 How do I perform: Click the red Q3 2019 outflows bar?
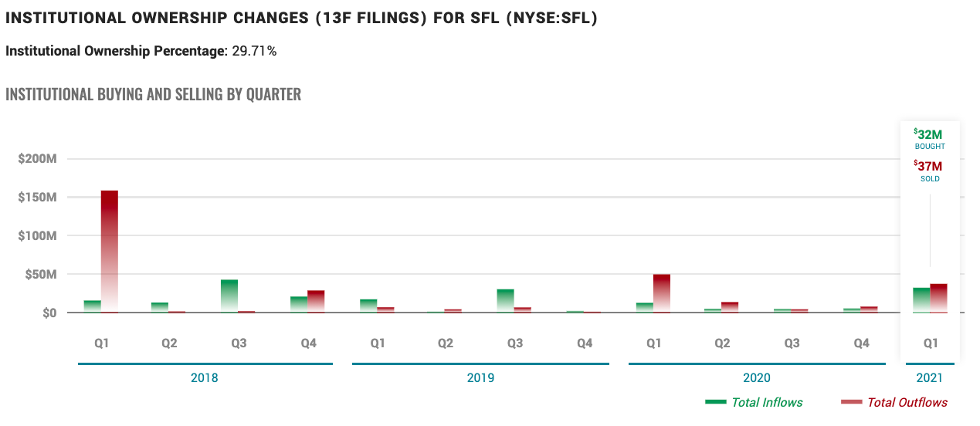pyautogui.click(x=523, y=310)
